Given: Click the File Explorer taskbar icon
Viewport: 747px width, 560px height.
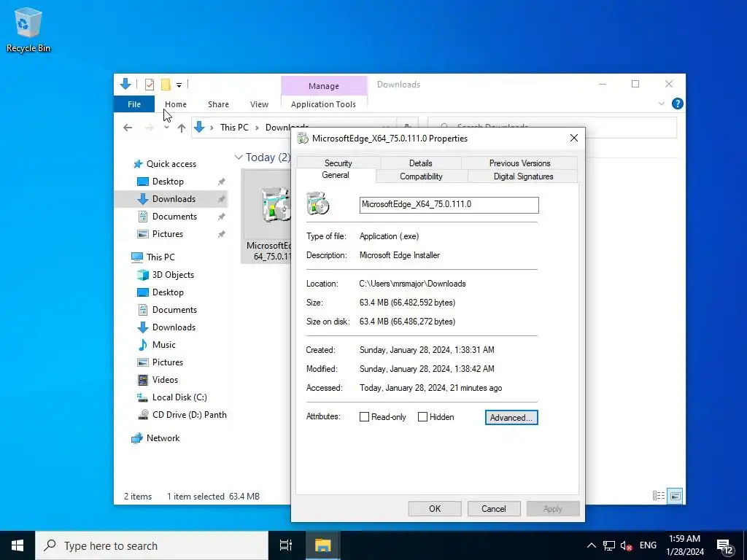Looking at the screenshot, I should click(322, 545).
